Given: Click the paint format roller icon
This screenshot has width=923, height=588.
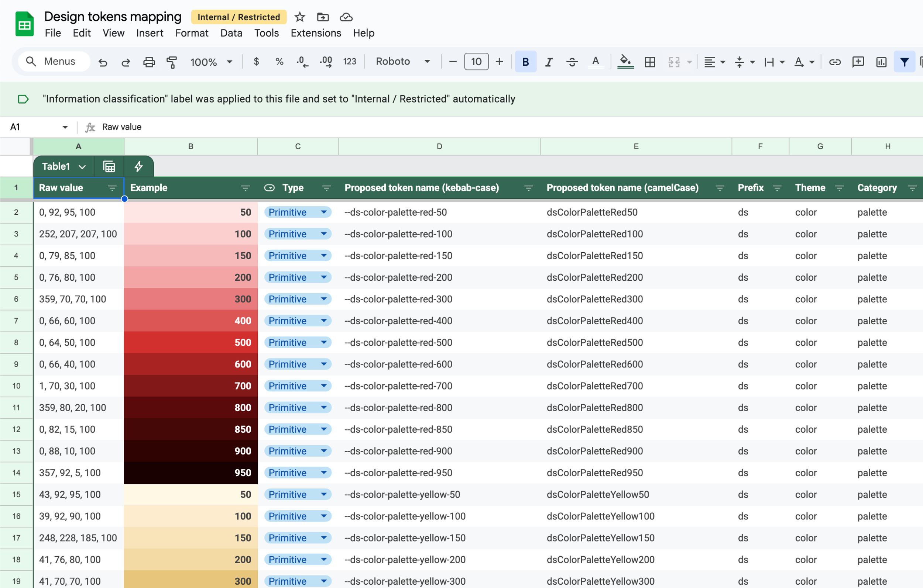Looking at the screenshot, I should [172, 62].
